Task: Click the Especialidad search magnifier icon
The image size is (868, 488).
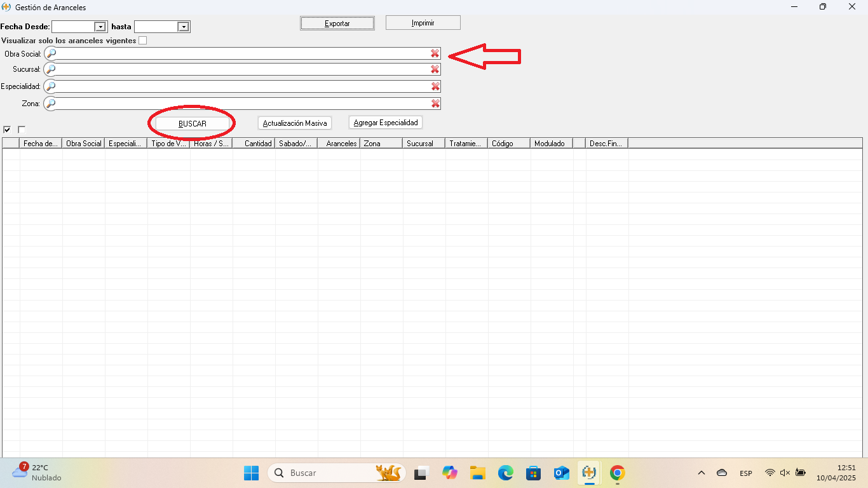Action: (51, 86)
